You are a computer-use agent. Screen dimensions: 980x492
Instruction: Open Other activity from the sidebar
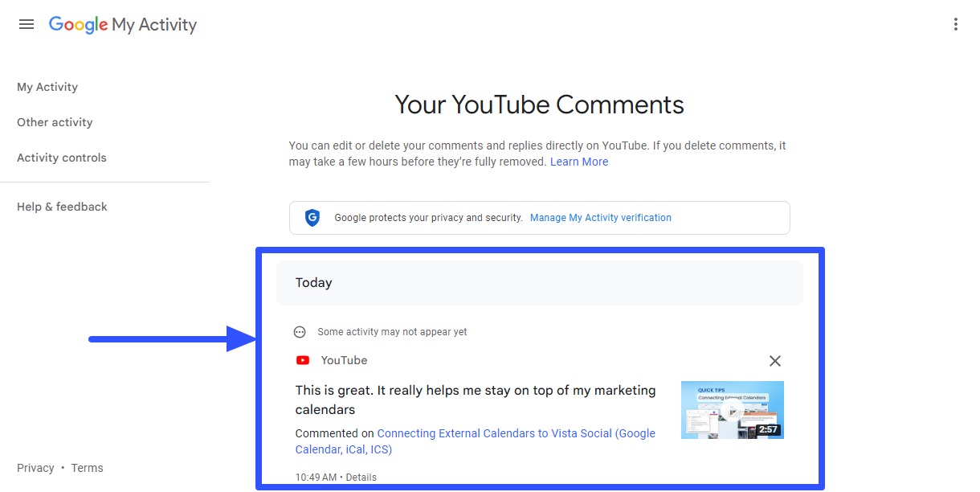[x=55, y=122]
